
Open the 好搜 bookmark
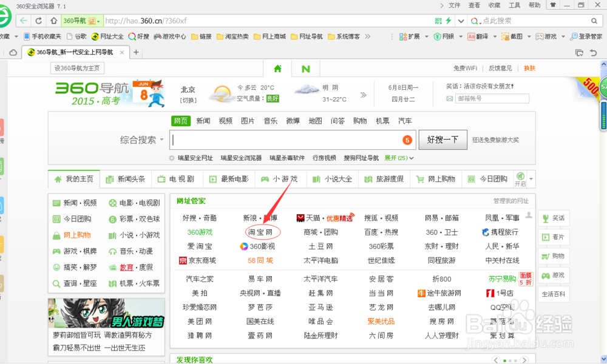coord(138,36)
